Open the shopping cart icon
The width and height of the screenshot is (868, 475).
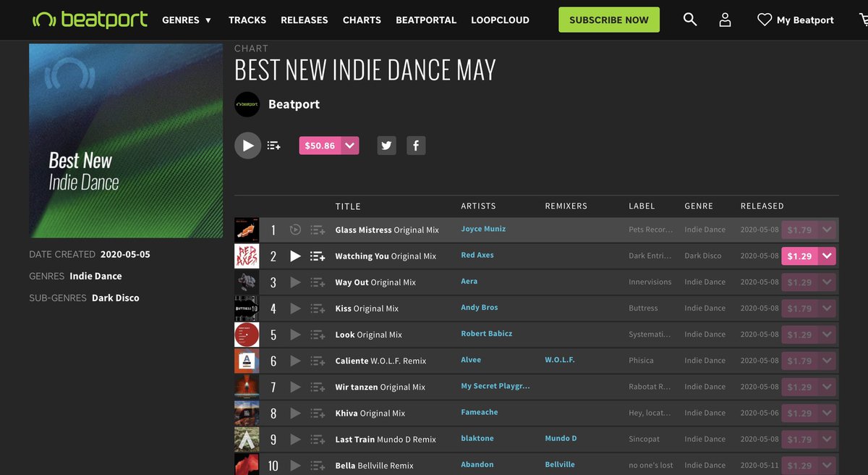[x=862, y=20]
